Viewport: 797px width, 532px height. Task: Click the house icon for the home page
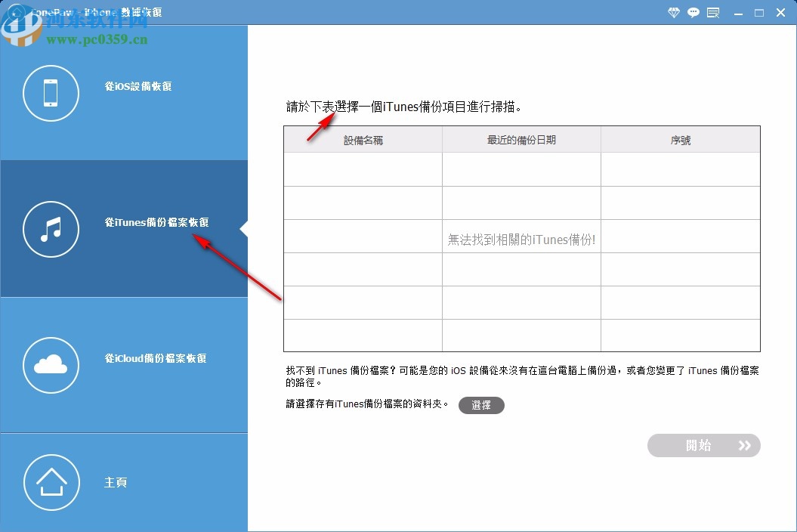pos(51,482)
